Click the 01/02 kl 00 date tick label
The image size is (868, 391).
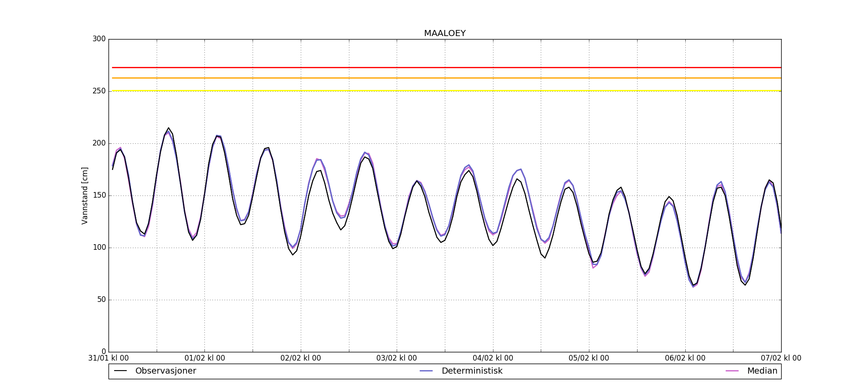(x=205, y=358)
